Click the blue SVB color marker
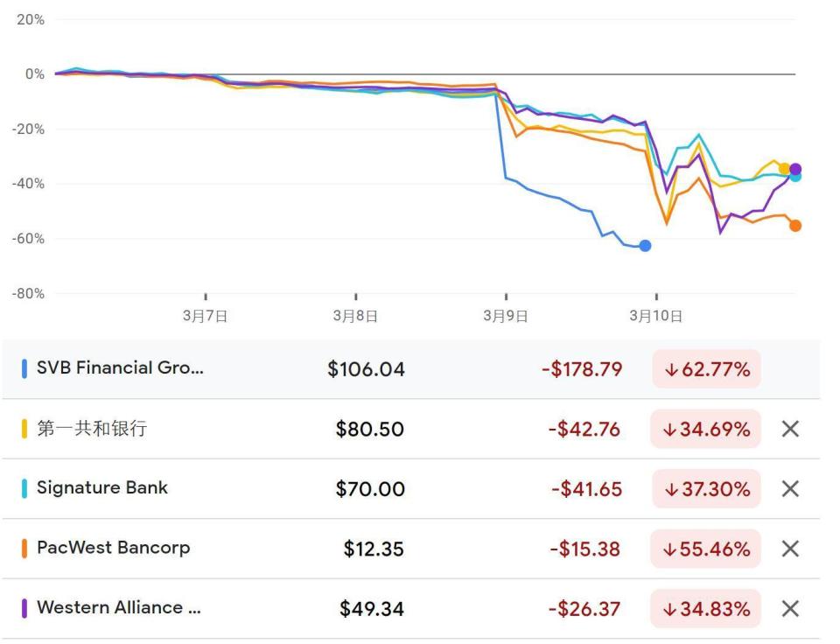 point(24,369)
